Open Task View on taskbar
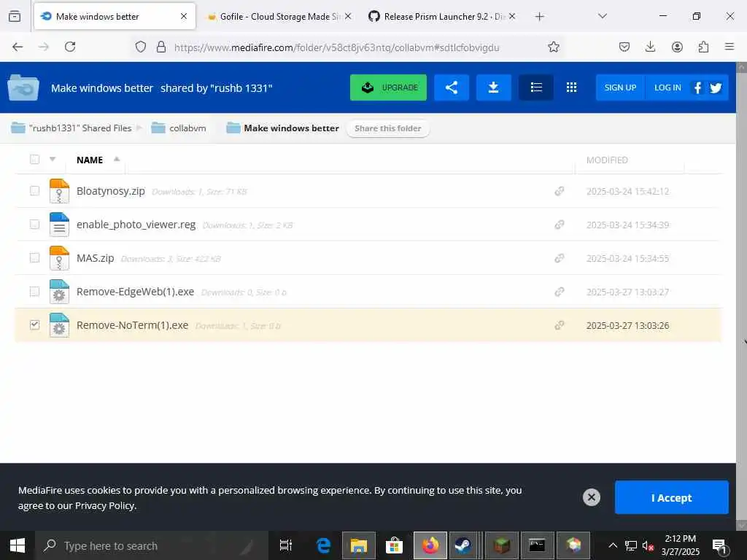 point(285,545)
